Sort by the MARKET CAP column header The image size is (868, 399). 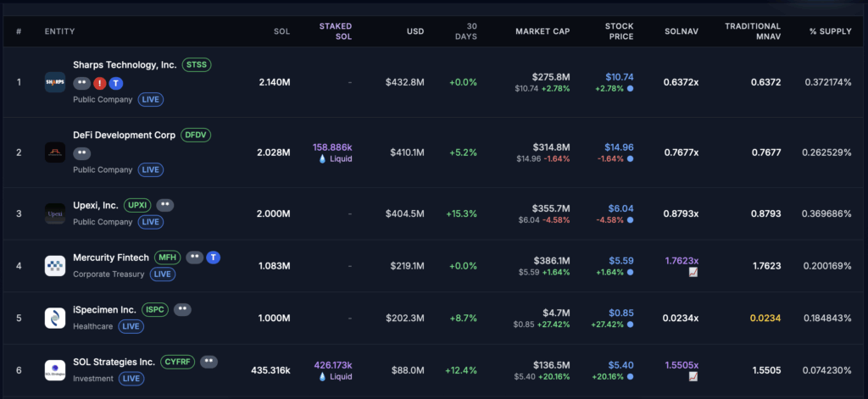(x=542, y=31)
